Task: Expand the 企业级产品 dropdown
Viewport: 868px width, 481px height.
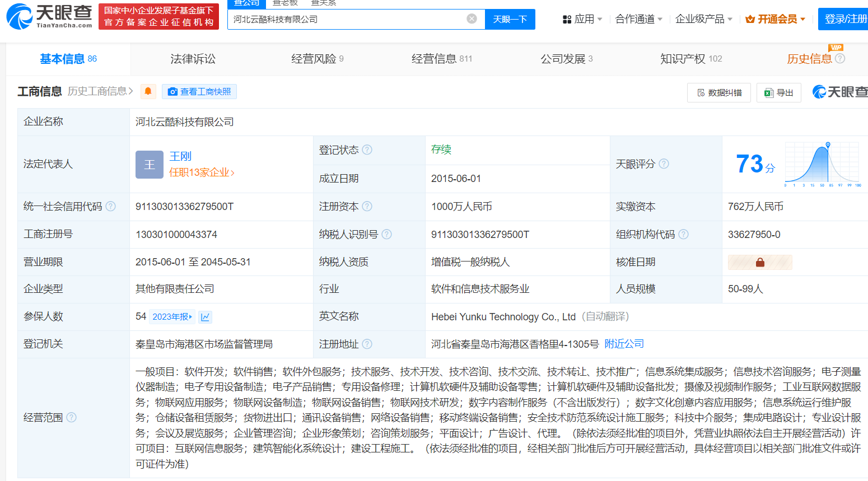Action: point(704,19)
